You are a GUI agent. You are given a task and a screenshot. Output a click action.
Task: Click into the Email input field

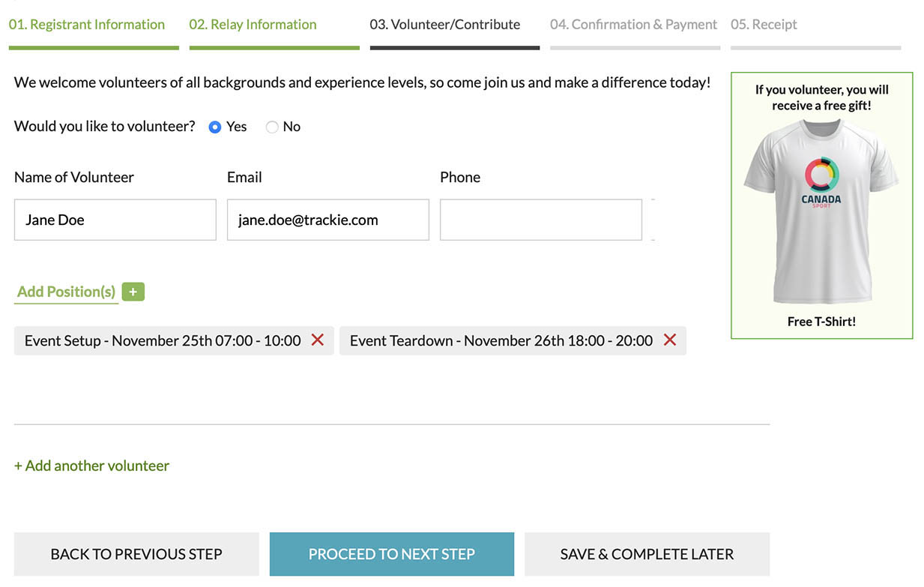tap(327, 220)
